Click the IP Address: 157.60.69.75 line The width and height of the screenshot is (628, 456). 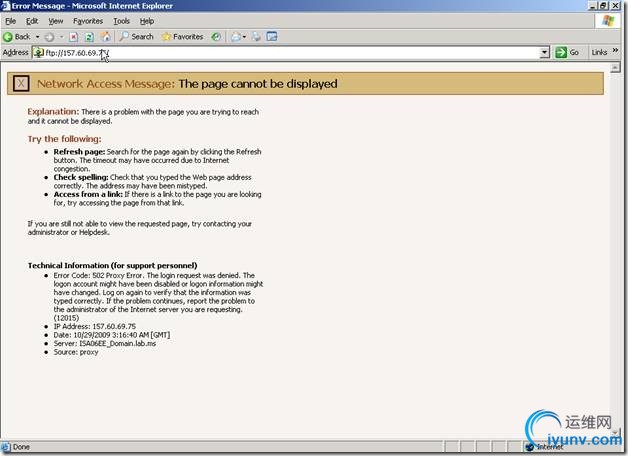pyautogui.click(x=95, y=326)
